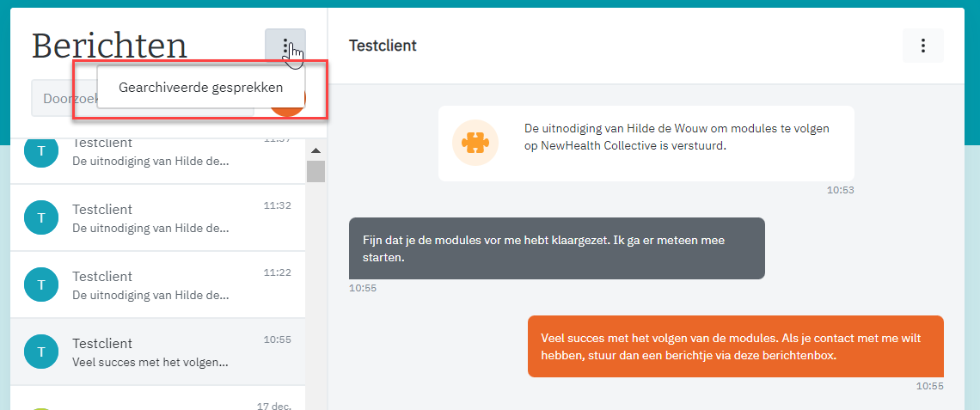Select Gearchiveerde gesprekken menu entry

[x=200, y=87]
